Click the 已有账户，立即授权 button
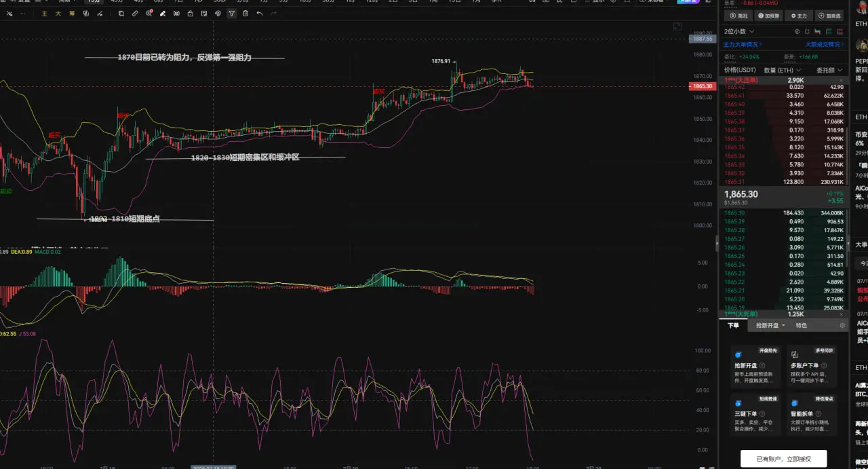Screen dimensions: 868x469 coord(783,459)
